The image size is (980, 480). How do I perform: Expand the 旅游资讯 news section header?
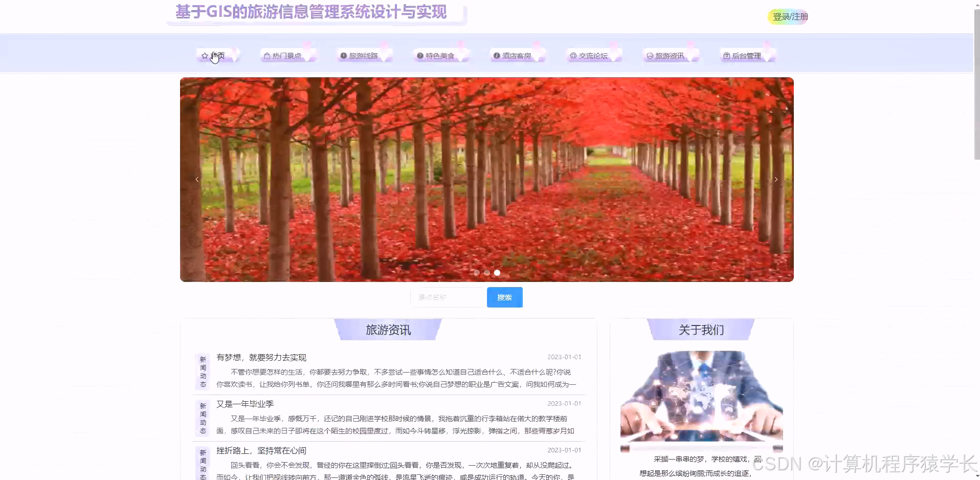click(x=388, y=330)
